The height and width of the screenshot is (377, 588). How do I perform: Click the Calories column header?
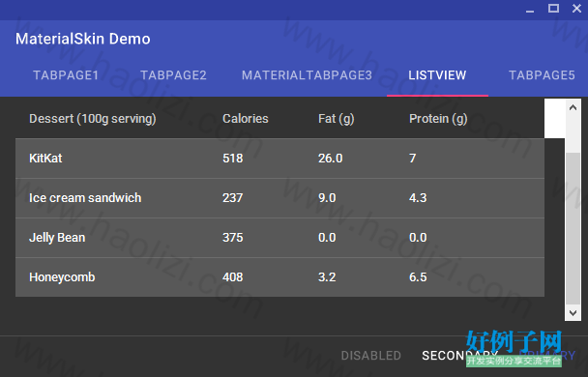[246, 119]
